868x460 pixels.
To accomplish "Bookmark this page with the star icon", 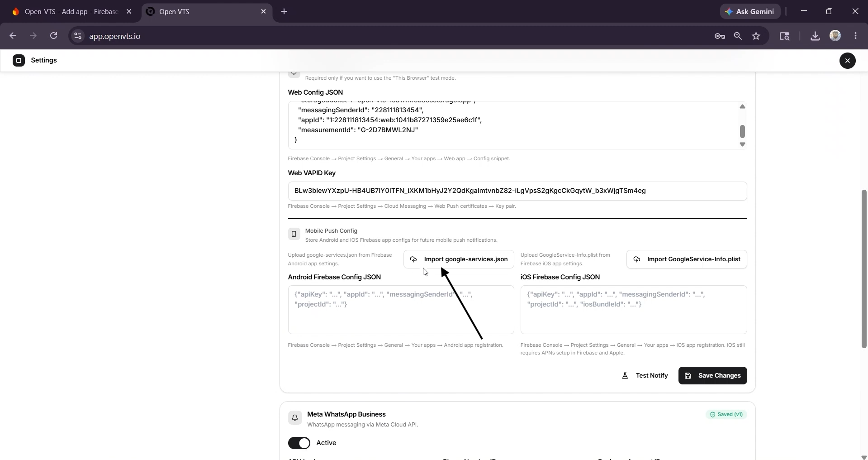I will point(756,36).
